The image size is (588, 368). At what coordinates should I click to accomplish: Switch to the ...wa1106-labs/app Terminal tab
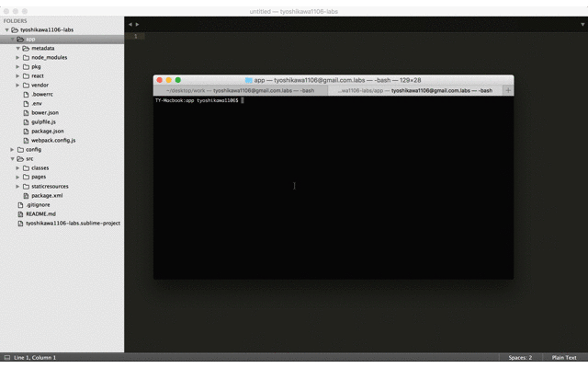[415, 90]
